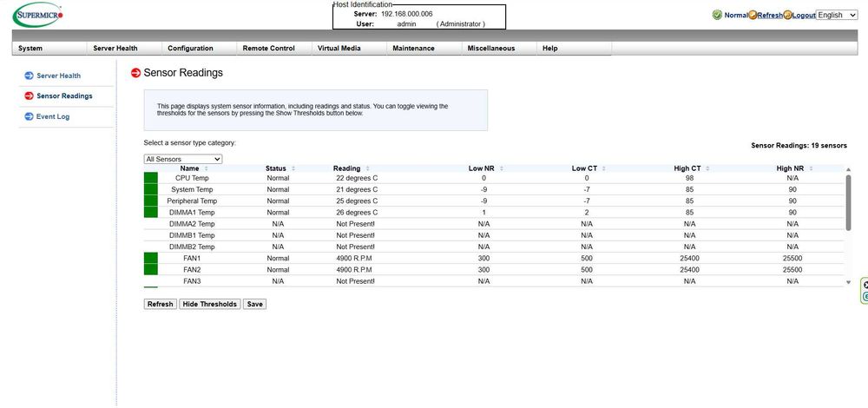Viewport: 868px width, 408px height.
Task: Click the green status square for CPU Temp
Action: [x=150, y=178]
